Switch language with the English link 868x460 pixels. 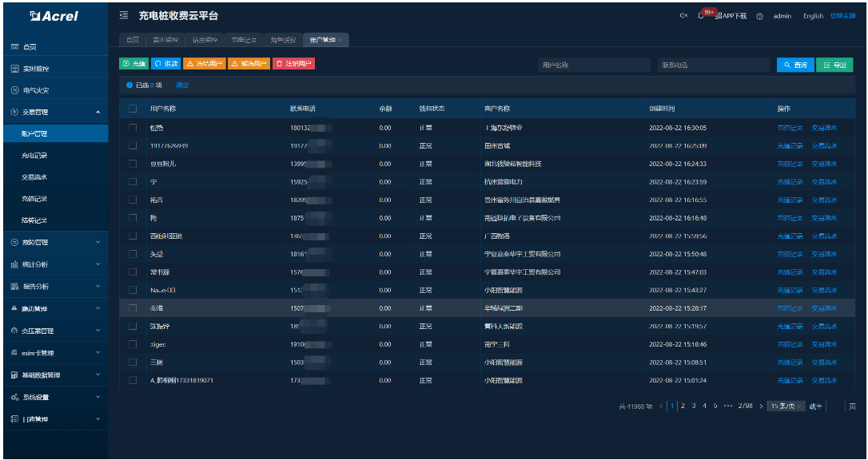813,16
